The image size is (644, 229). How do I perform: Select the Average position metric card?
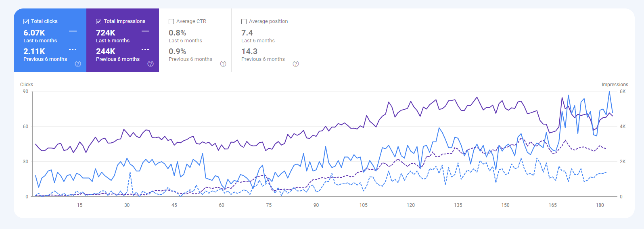point(268,40)
